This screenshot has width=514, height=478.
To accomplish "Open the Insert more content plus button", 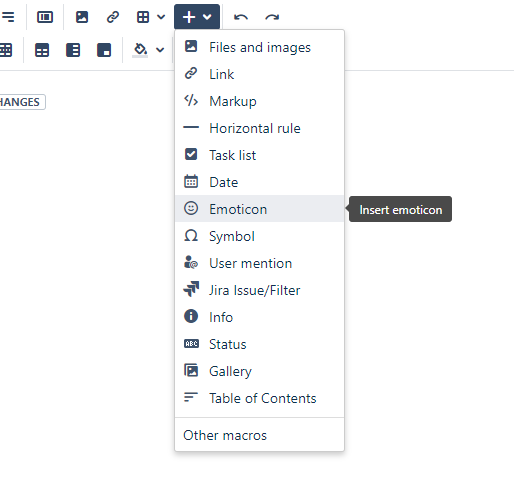I will [197, 17].
